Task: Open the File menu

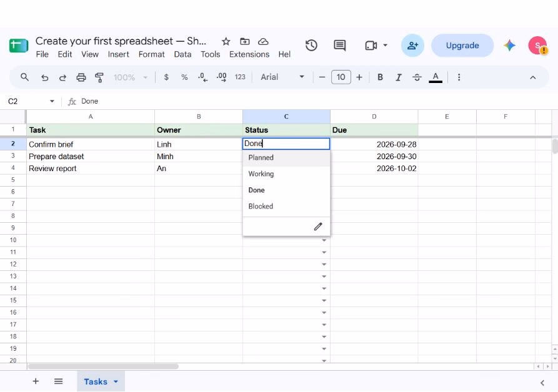Action: point(42,54)
